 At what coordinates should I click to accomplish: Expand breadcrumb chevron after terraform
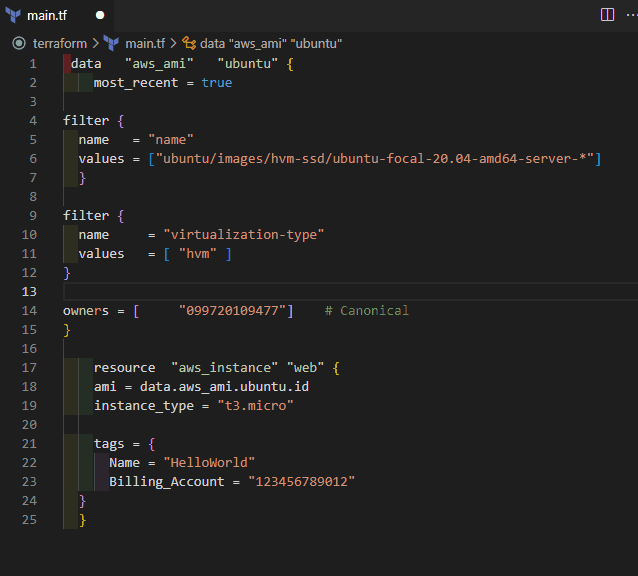click(x=95, y=43)
